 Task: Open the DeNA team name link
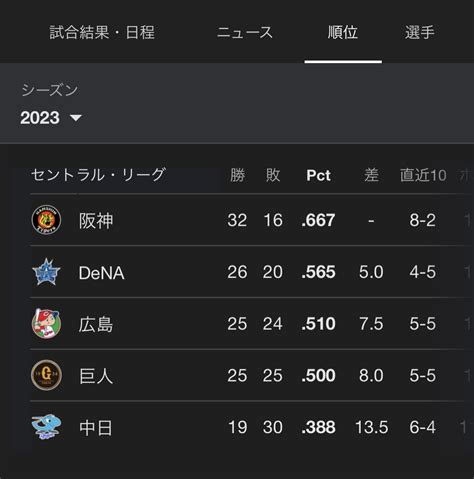[102, 273]
